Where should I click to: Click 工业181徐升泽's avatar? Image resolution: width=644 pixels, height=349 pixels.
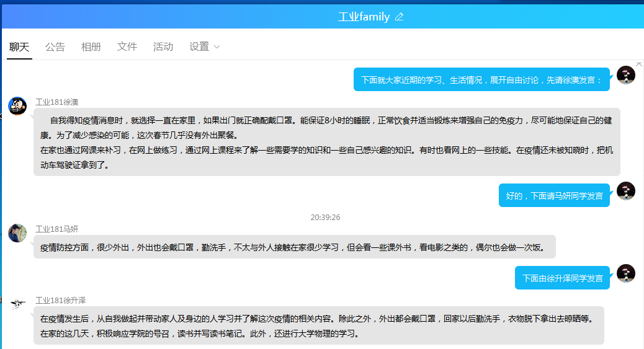(x=17, y=304)
